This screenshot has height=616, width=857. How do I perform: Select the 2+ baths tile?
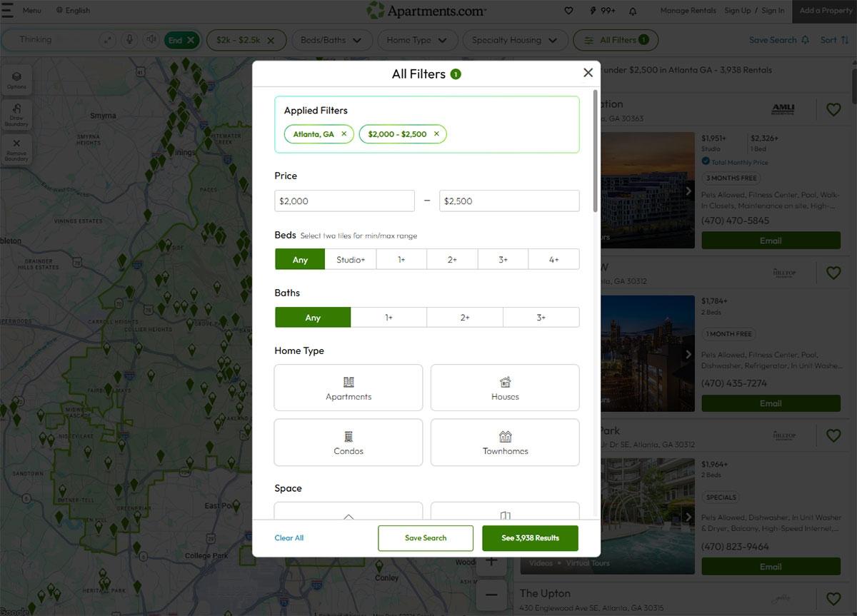(x=465, y=318)
